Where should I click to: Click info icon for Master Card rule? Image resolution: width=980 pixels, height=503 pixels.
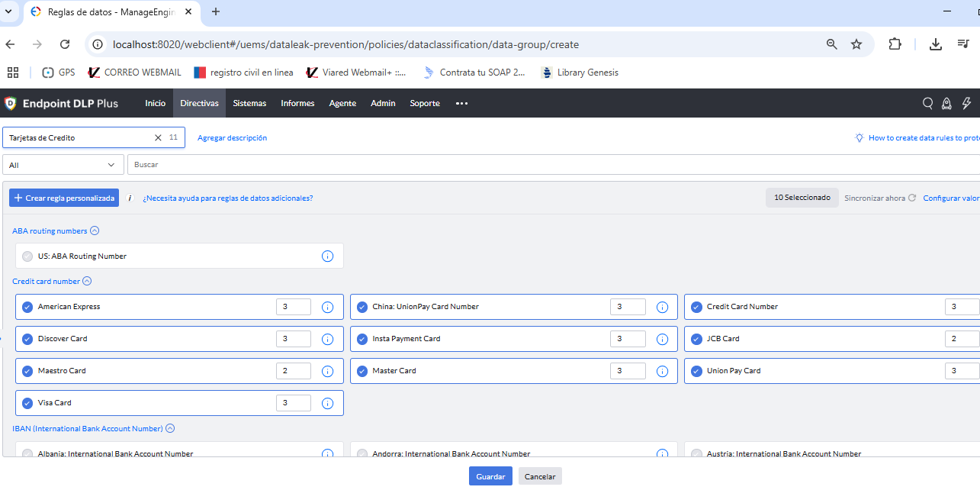coord(662,371)
